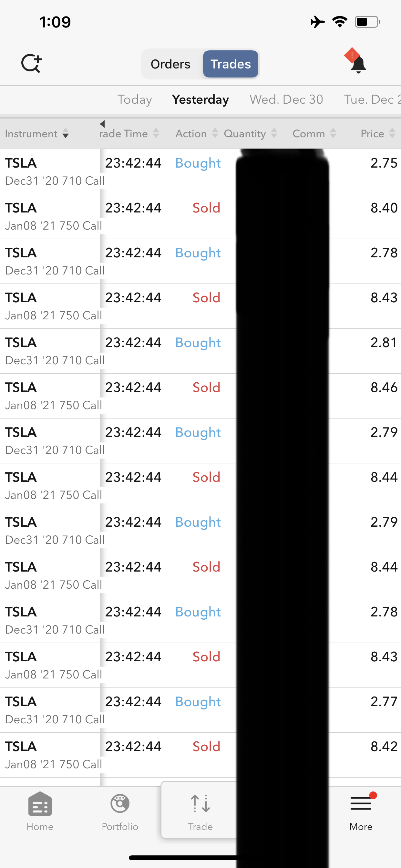Select the Today date tab
Viewport: 401px width, 868px height.
point(134,100)
